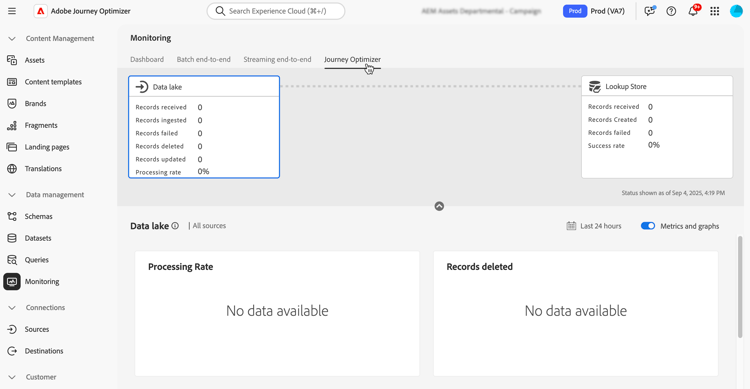Open the app switcher grid icon

(x=715, y=11)
